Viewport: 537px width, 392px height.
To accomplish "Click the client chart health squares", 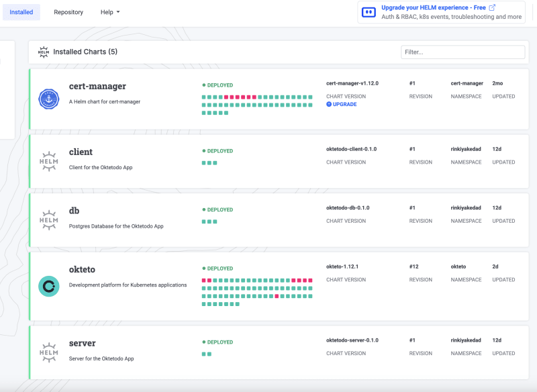I will click(x=209, y=163).
